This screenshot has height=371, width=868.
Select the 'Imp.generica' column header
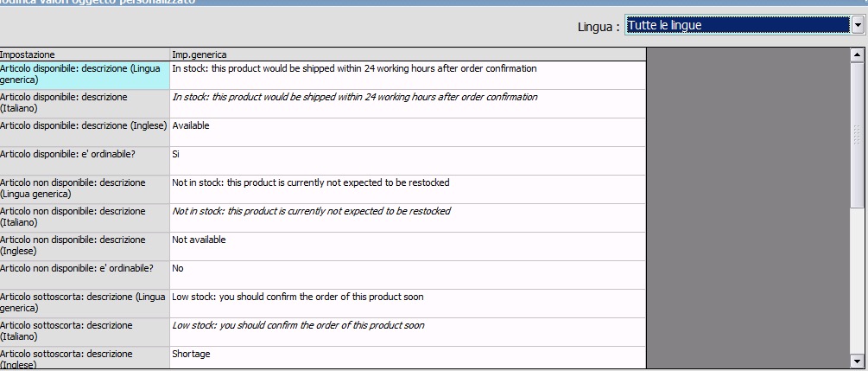point(408,54)
